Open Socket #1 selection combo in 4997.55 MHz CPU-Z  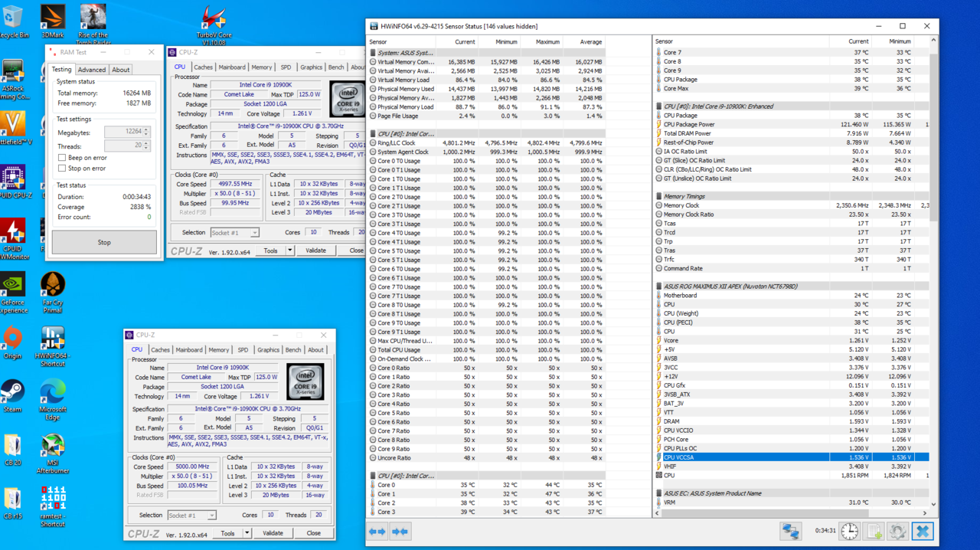tap(234, 233)
